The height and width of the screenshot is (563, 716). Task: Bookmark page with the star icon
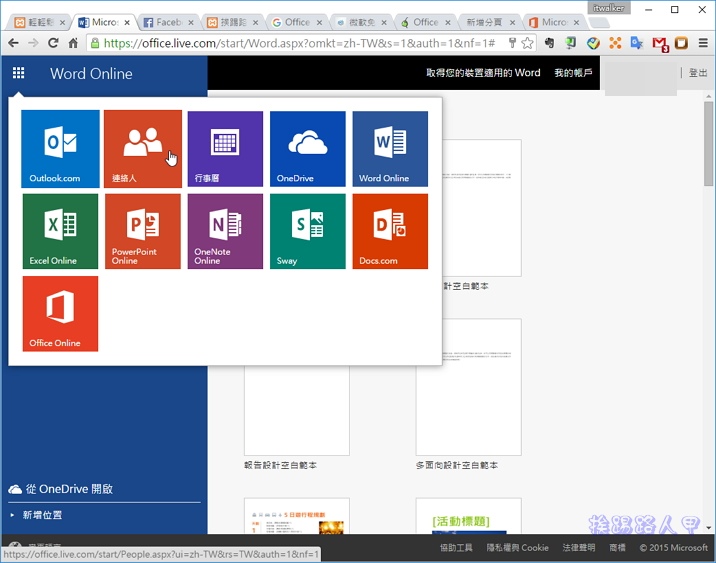click(527, 43)
